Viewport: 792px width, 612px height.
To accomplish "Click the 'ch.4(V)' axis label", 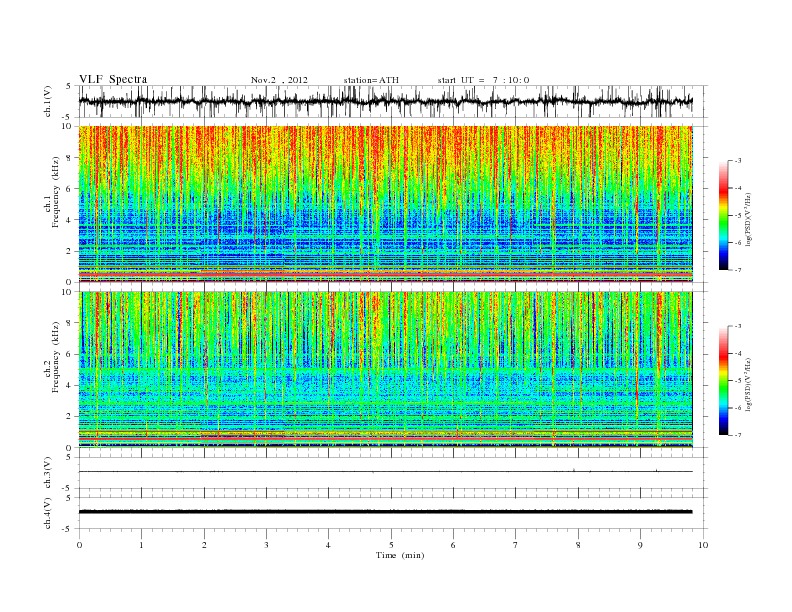I will (48, 513).
